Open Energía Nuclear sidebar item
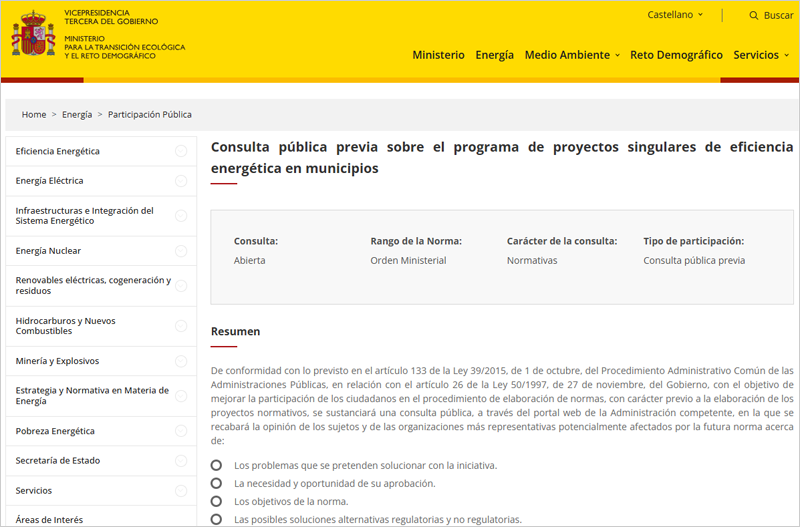800x527 pixels. click(x=48, y=250)
